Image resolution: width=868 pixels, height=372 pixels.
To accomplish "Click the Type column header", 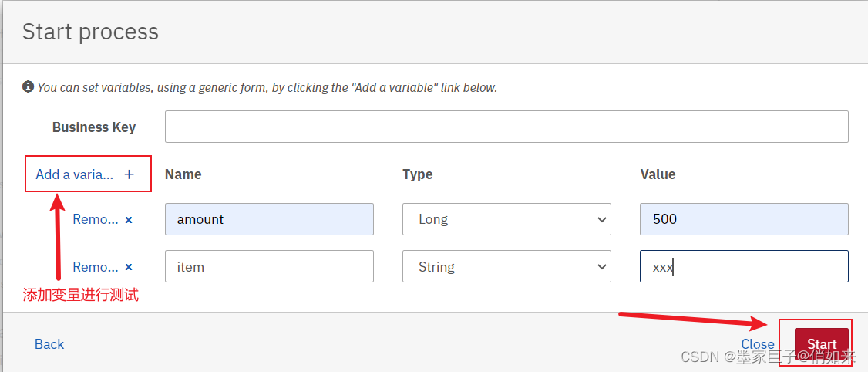I will 418,174.
